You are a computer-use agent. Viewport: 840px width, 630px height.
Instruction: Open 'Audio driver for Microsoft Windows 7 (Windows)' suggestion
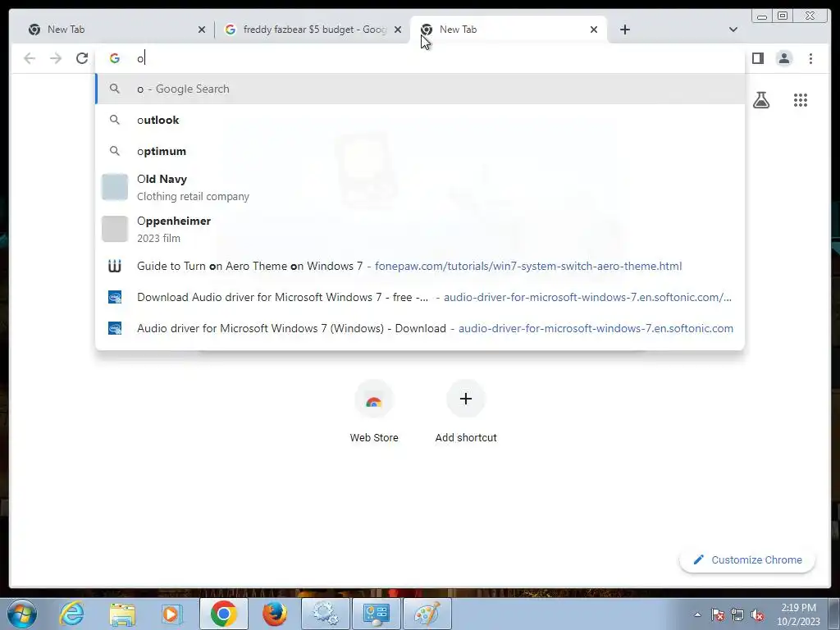pos(420,328)
